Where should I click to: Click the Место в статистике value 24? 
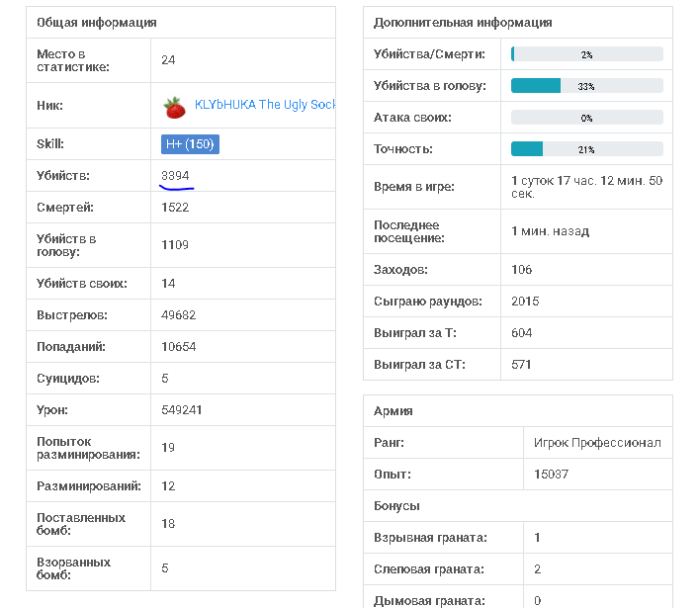(168, 60)
